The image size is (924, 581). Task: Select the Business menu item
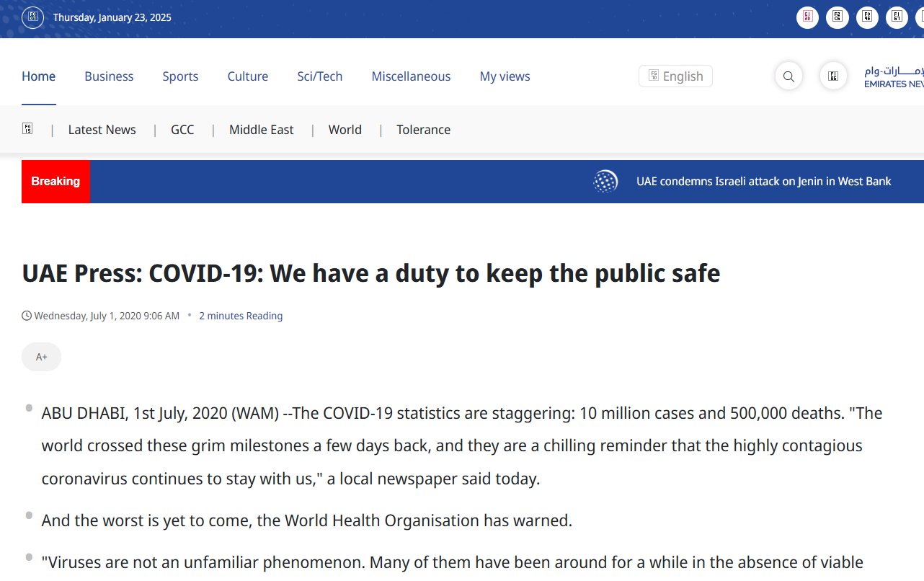[109, 76]
